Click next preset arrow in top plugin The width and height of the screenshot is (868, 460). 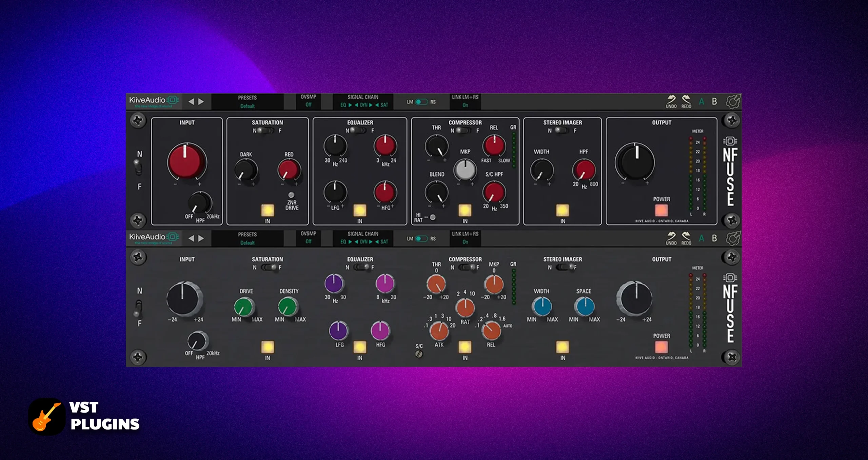pyautogui.click(x=201, y=101)
